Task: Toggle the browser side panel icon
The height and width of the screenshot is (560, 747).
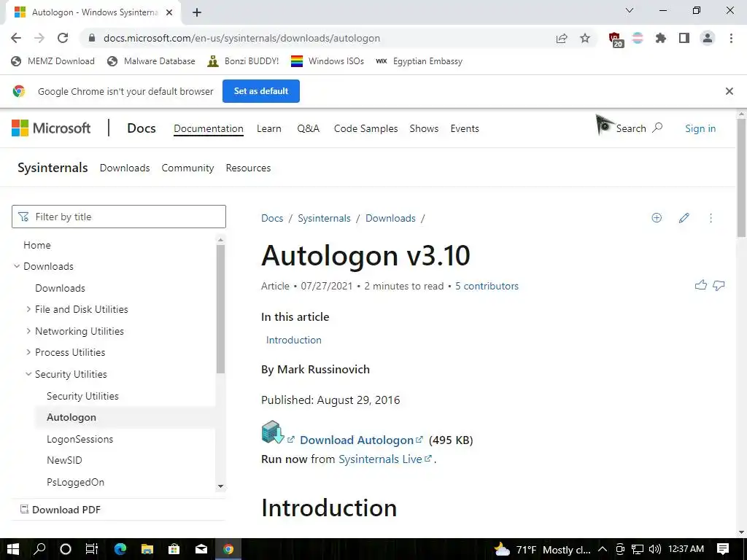Action: 684,38
